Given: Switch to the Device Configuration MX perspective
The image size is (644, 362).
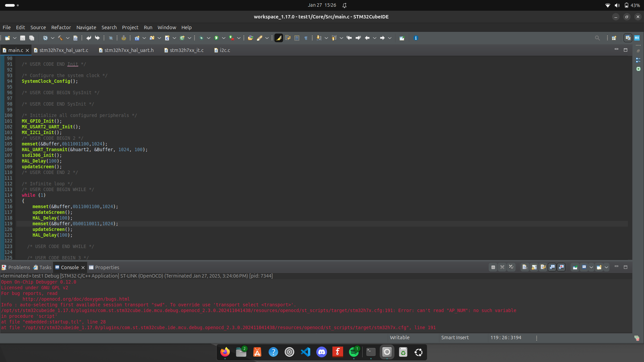Looking at the screenshot, I should coord(637,38).
